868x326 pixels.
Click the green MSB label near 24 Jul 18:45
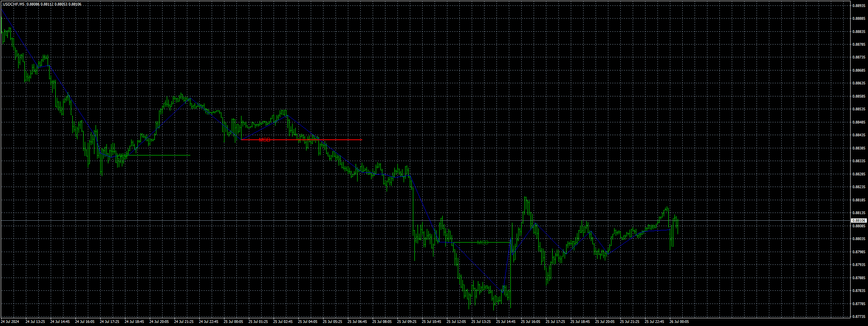click(x=122, y=155)
